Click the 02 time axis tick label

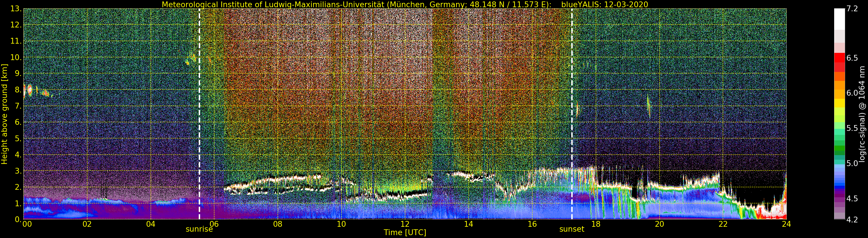87,224
